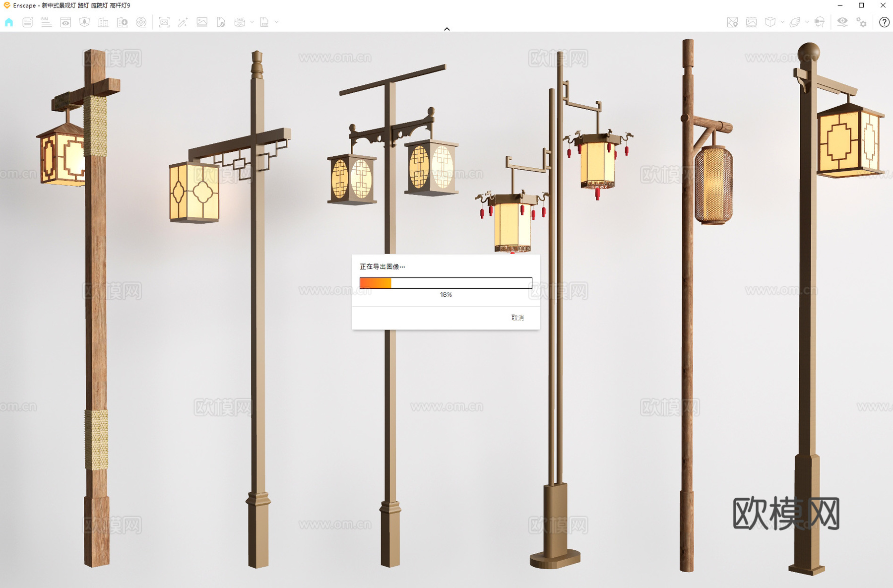Open the visual settings eye icon
Viewport: 893px width, 588px height.
tap(842, 22)
